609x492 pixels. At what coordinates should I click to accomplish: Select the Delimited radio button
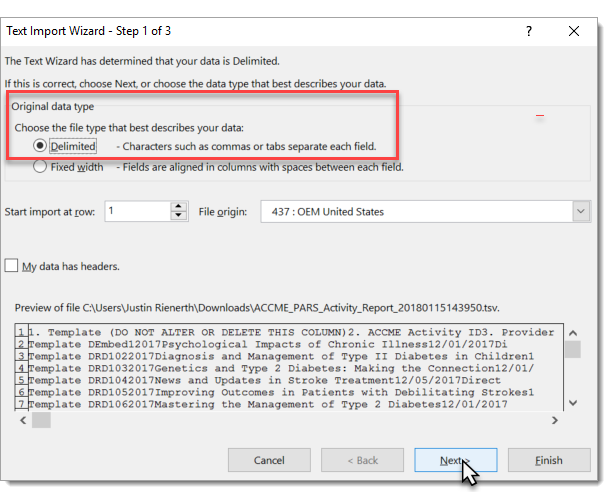tap(40, 146)
